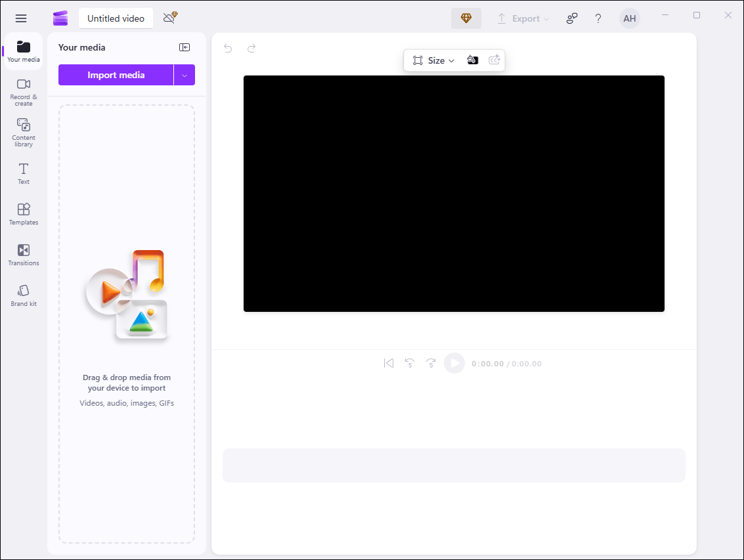Screen dimensions: 744x560
Task: Open the Text panel
Action: [23, 173]
